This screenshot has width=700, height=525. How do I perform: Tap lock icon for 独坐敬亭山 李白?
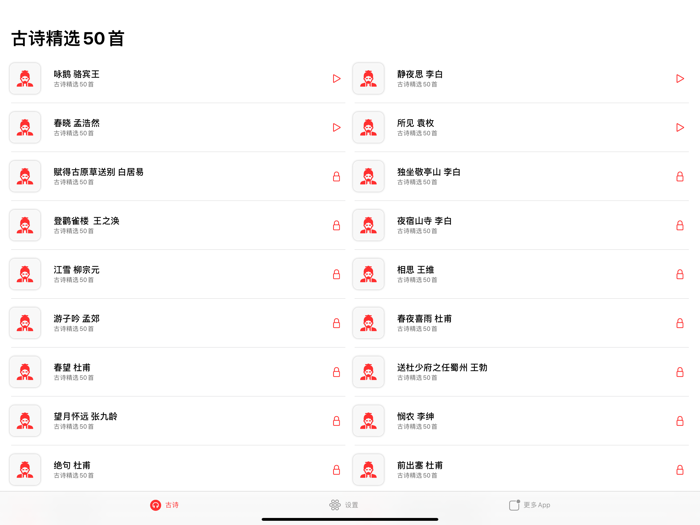pyautogui.click(x=680, y=177)
